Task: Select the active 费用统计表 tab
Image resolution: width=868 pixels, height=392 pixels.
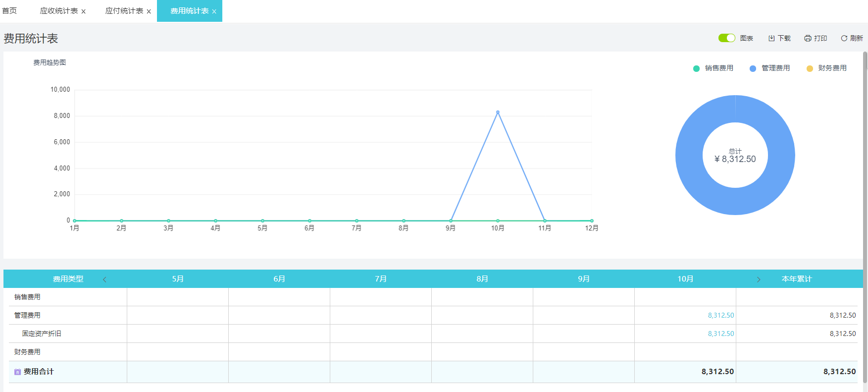Action: pos(189,11)
